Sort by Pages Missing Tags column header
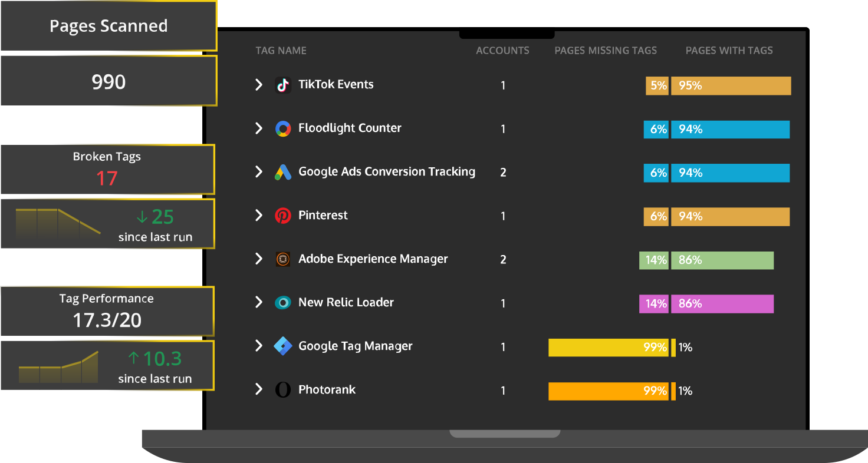868x463 pixels. point(606,51)
